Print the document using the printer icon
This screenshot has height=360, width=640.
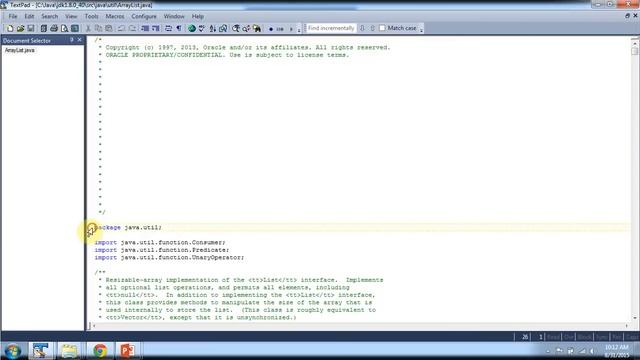pos(54,29)
